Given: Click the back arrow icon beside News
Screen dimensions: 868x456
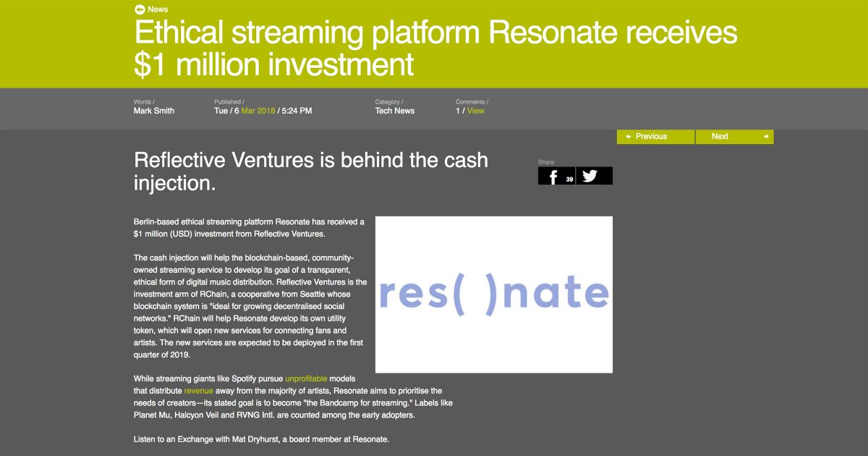Looking at the screenshot, I should click(x=140, y=9).
